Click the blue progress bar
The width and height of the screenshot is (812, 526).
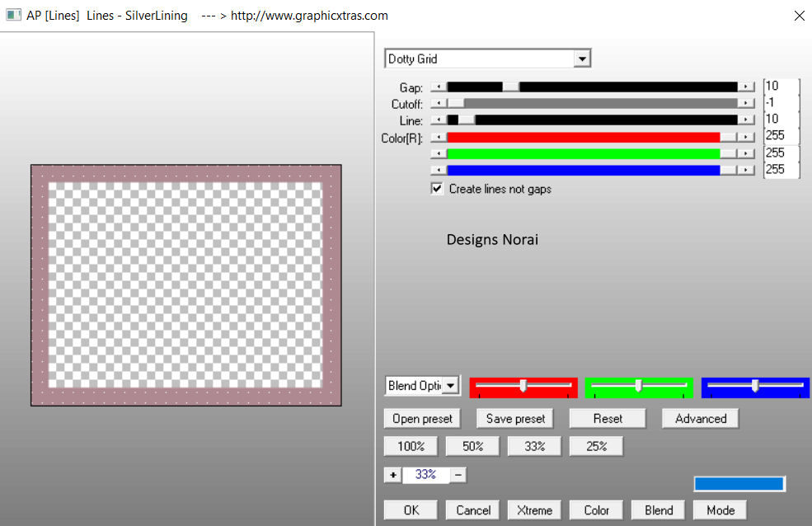coord(739,484)
